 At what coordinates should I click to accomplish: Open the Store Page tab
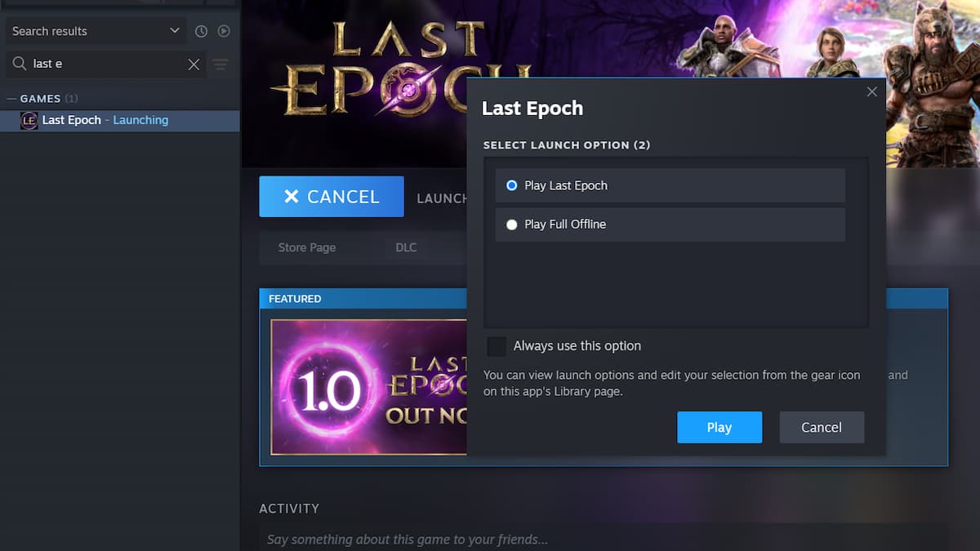tap(307, 247)
